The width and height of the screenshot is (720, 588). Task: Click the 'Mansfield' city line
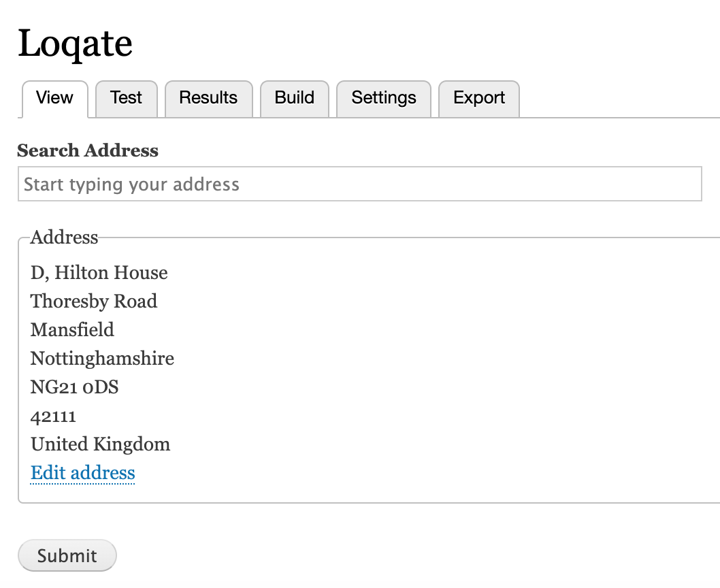72,330
